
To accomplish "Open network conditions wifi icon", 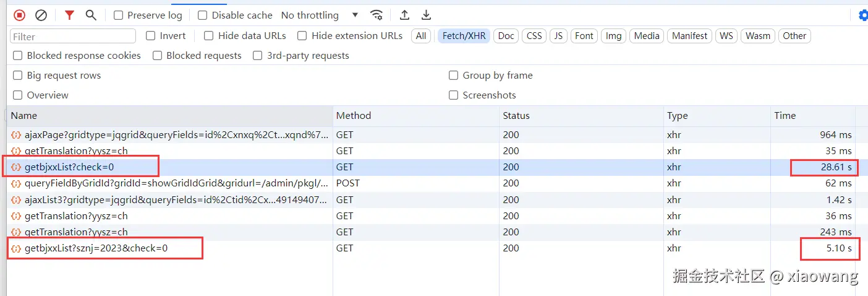I will (x=376, y=15).
